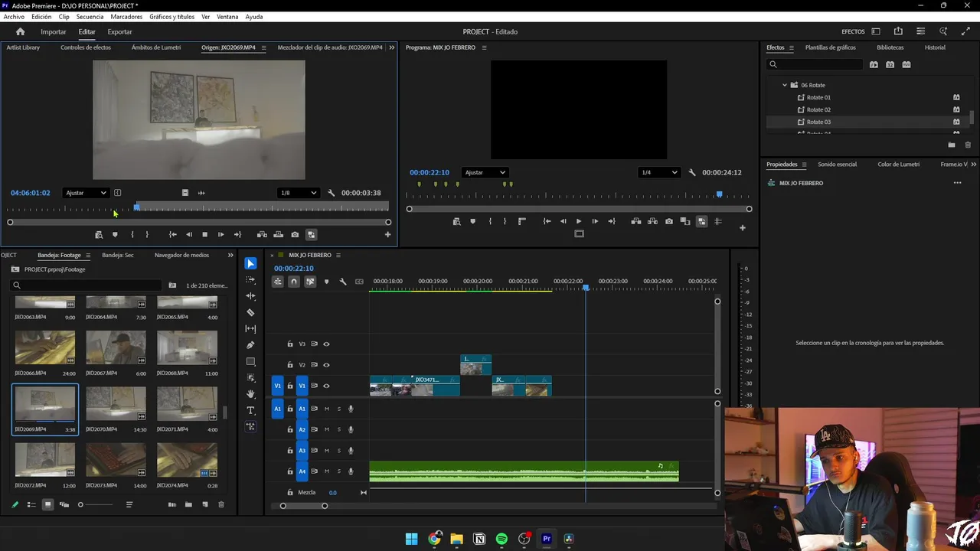
Task: Open EFECTOS workspace label
Action: (x=853, y=31)
